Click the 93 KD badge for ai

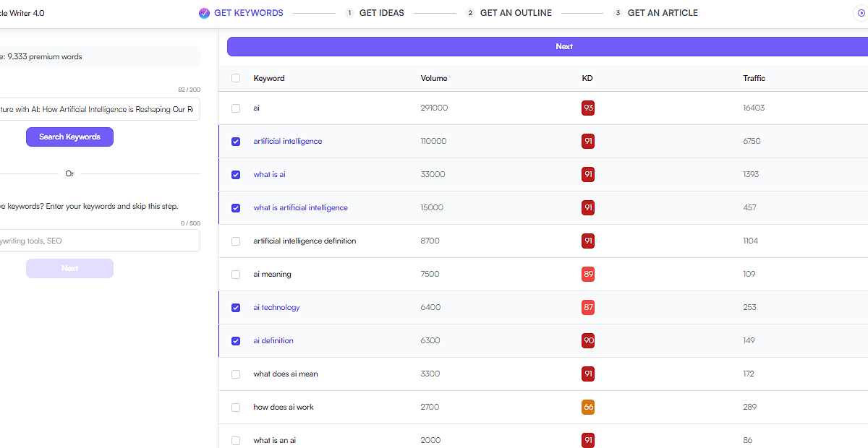(588, 108)
